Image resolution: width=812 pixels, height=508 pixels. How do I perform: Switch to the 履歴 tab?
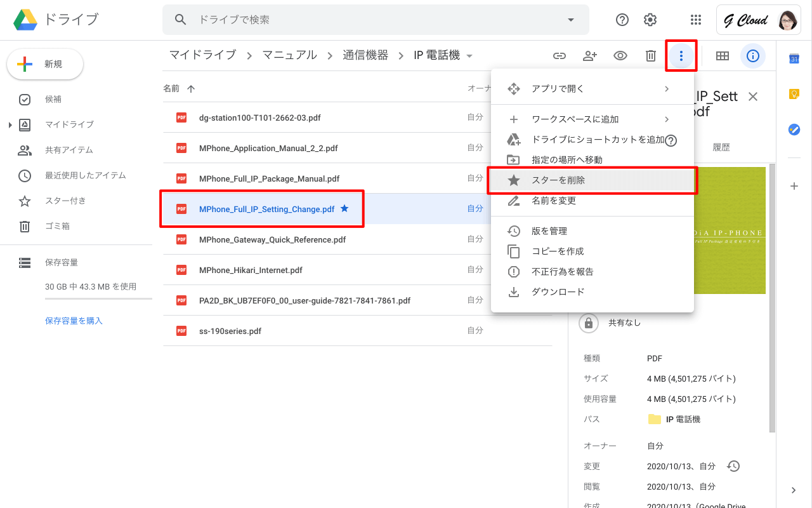click(721, 147)
